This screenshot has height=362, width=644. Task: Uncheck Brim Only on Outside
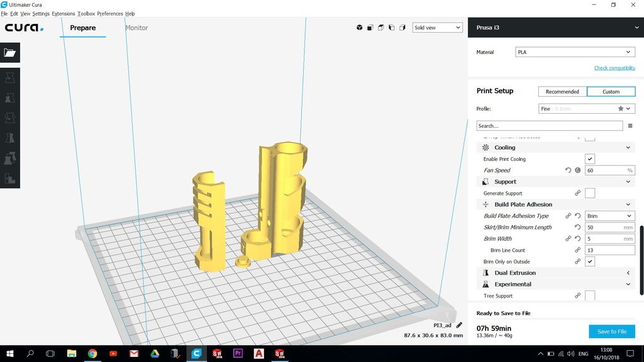[590, 261]
